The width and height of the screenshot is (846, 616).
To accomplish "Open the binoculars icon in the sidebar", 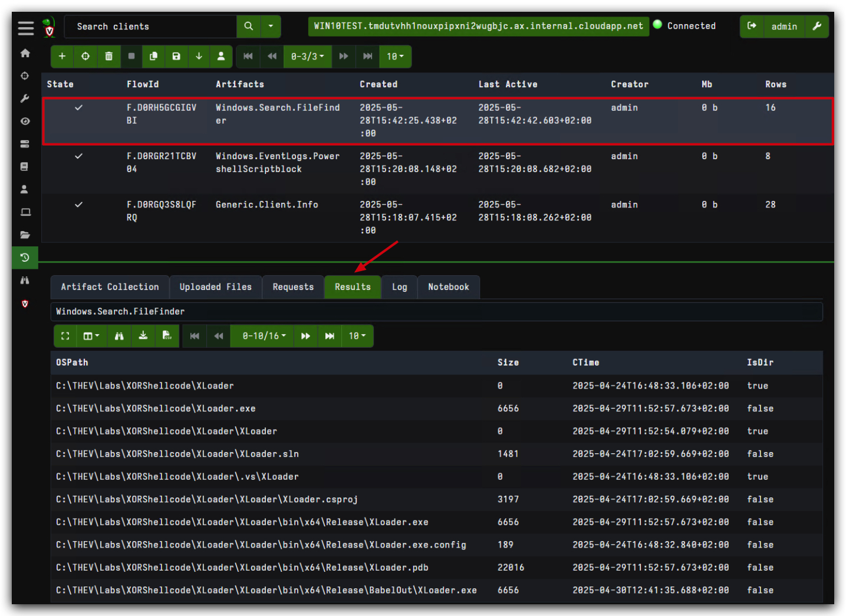I will pos(25,280).
